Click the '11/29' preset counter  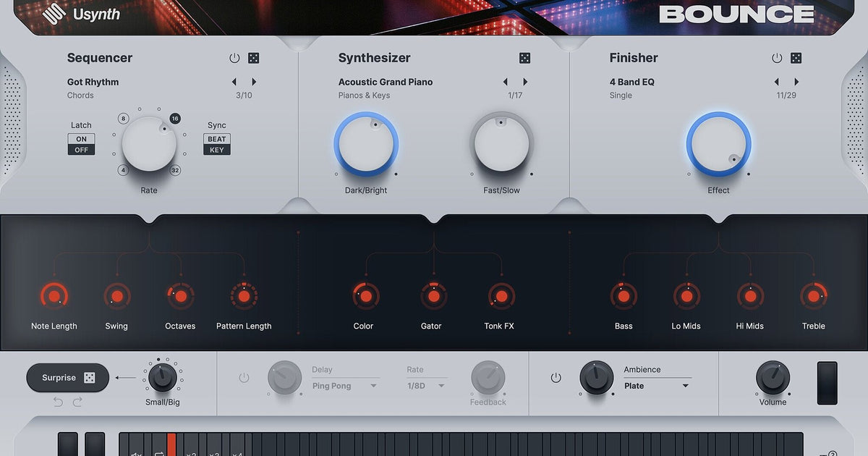[786, 96]
